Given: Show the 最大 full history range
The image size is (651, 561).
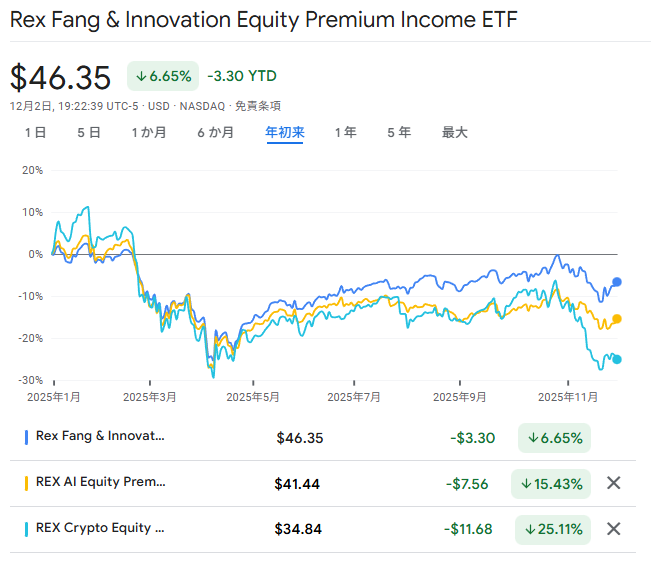Looking at the screenshot, I should [454, 132].
